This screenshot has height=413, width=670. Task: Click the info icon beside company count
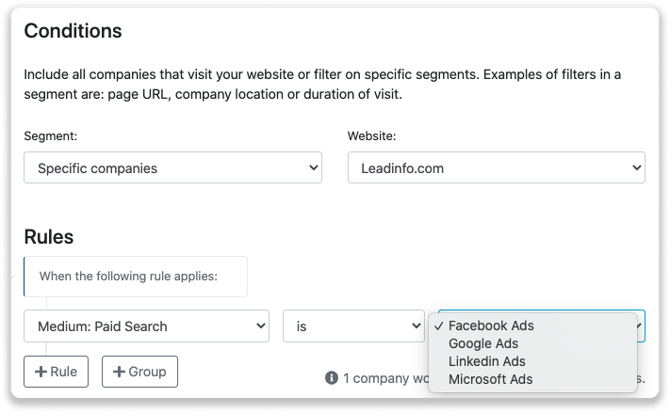331,378
